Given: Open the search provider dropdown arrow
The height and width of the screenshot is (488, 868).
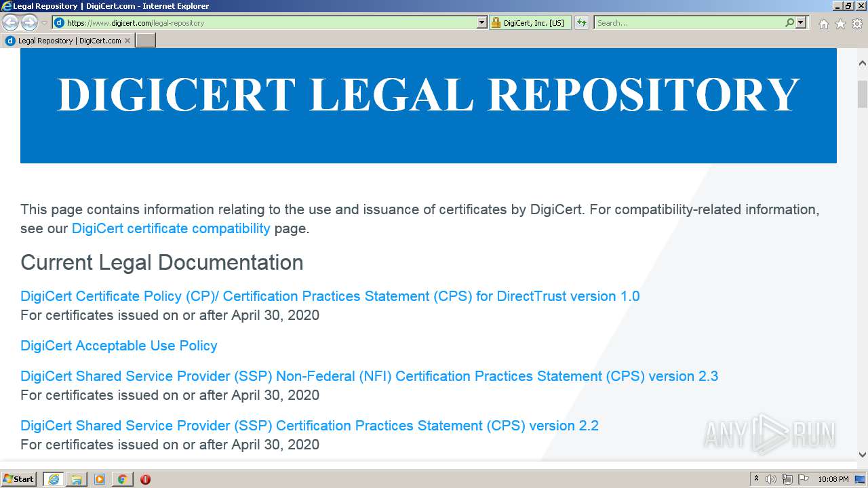Looking at the screenshot, I should pos(801,23).
